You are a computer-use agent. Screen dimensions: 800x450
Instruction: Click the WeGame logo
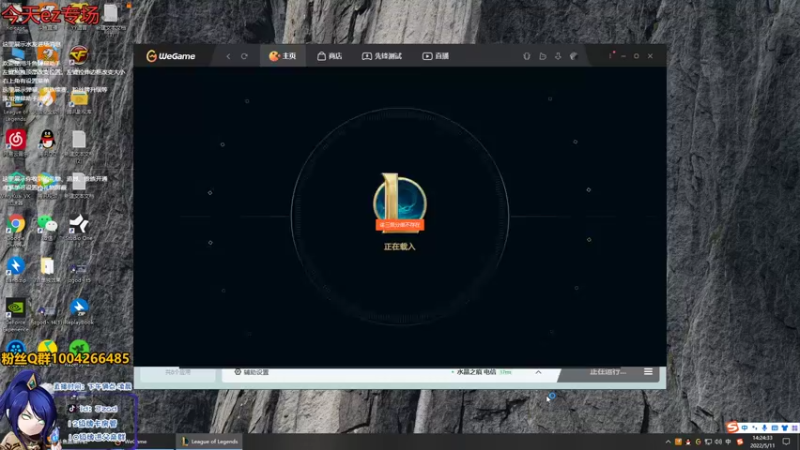pos(170,56)
